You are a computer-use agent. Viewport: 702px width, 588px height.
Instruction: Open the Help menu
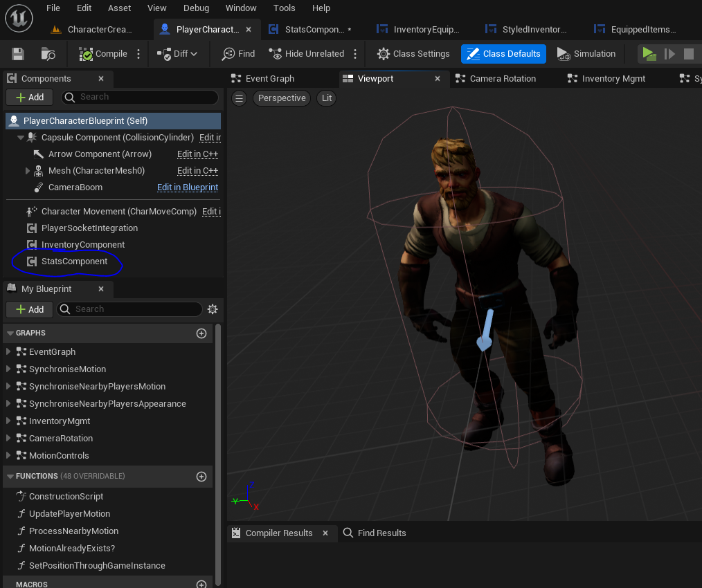pos(321,8)
